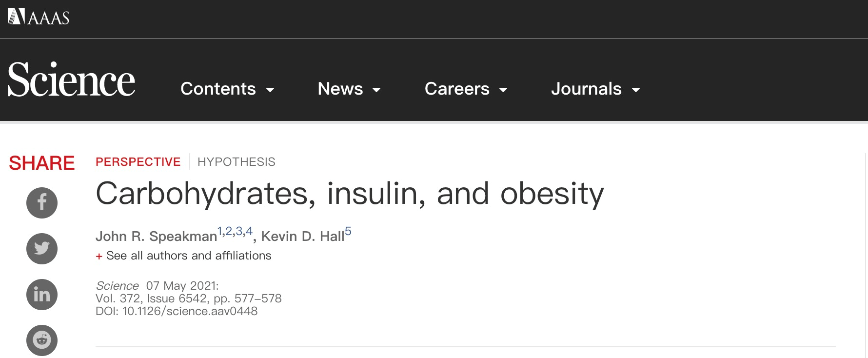Expand the Contents dropdown arrow
This screenshot has height=358, width=868.
click(270, 90)
